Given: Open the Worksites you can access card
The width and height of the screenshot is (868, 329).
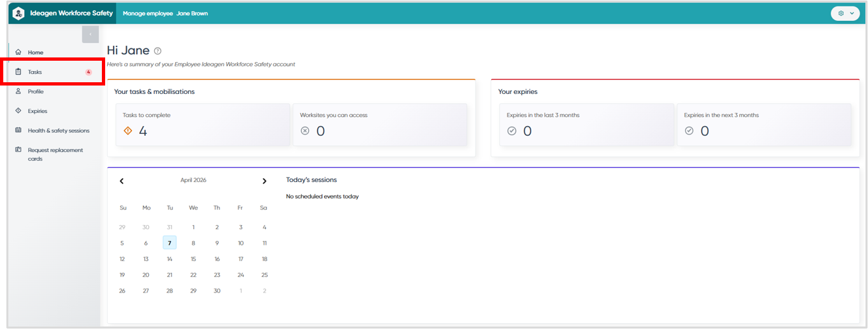Looking at the screenshot, I should point(380,124).
